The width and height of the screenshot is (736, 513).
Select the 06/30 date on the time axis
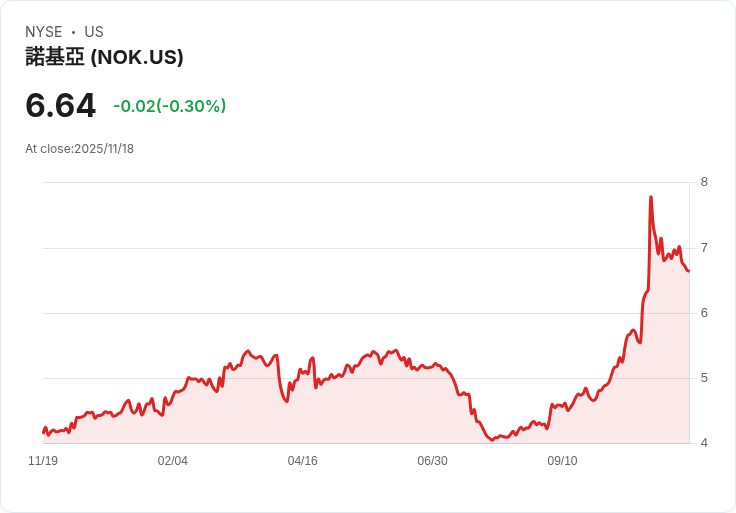(432, 461)
